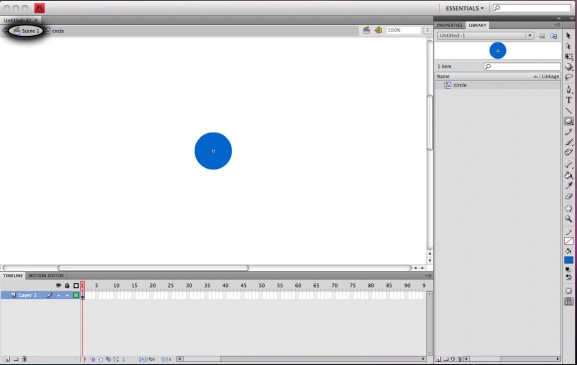This screenshot has height=365, width=577.
Task: Click the blue Fill color swatch
Action: click(x=569, y=260)
